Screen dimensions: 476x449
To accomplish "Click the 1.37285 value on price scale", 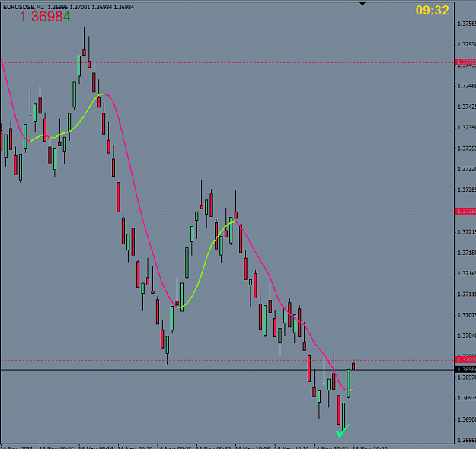I will coord(467,190).
